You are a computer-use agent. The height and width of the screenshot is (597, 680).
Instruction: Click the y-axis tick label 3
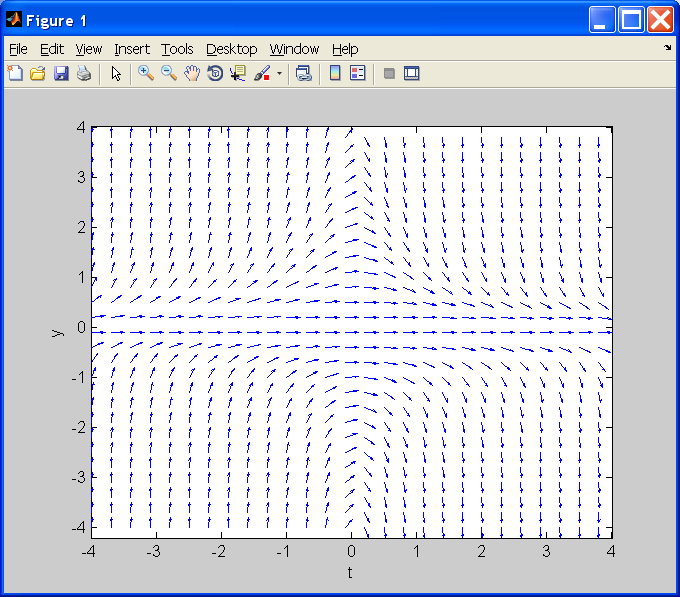click(82, 177)
